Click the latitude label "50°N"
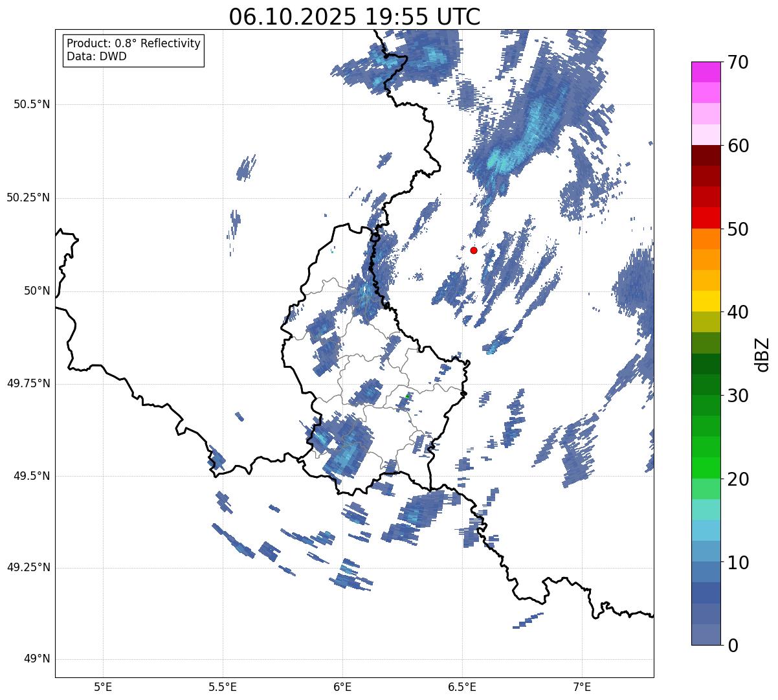 pos(37,291)
